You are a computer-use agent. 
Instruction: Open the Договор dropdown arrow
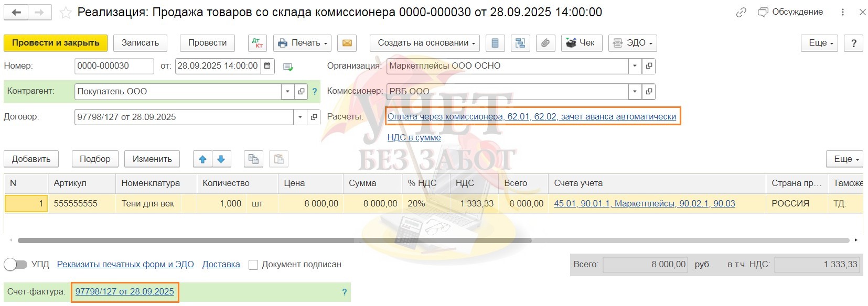300,117
